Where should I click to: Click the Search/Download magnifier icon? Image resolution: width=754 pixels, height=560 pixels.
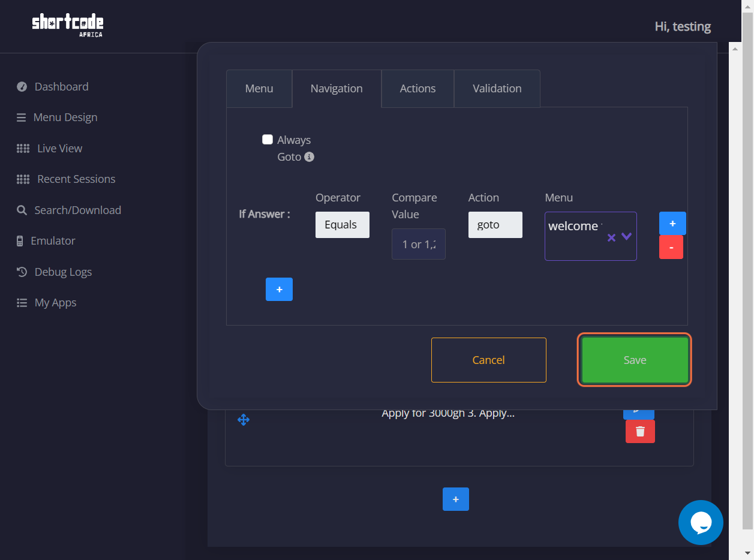pos(22,210)
